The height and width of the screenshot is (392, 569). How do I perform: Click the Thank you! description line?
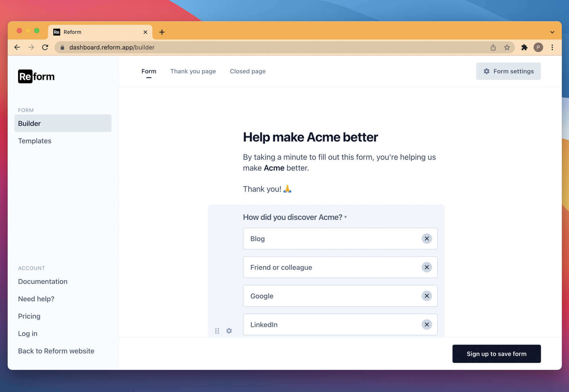(x=267, y=189)
